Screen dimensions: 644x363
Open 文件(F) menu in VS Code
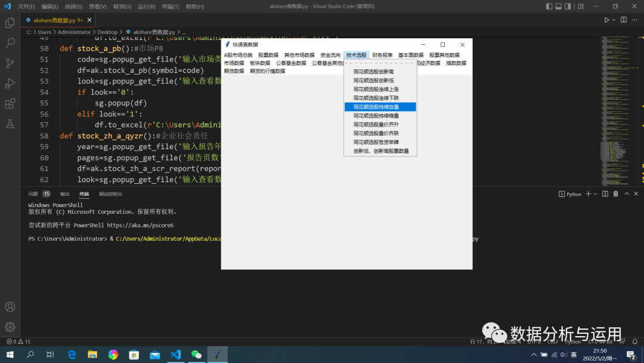26,7
